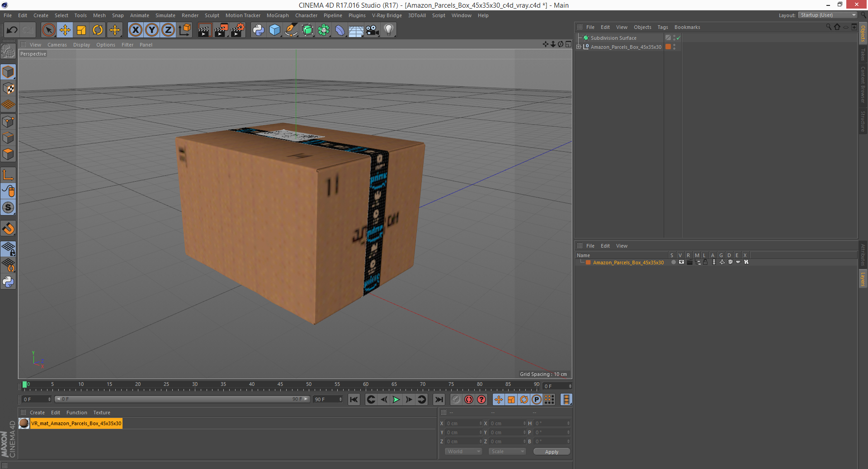Open the Object Manager Tags menu
Screen dimensions: 868x469
(x=663, y=27)
